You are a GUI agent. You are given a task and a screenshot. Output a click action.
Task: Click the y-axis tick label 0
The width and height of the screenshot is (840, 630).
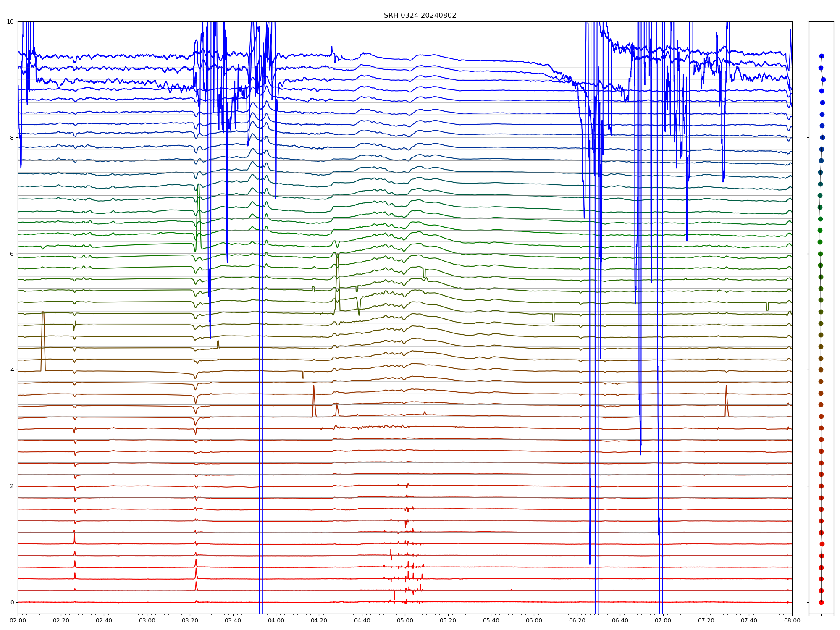[x=12, y=602]
